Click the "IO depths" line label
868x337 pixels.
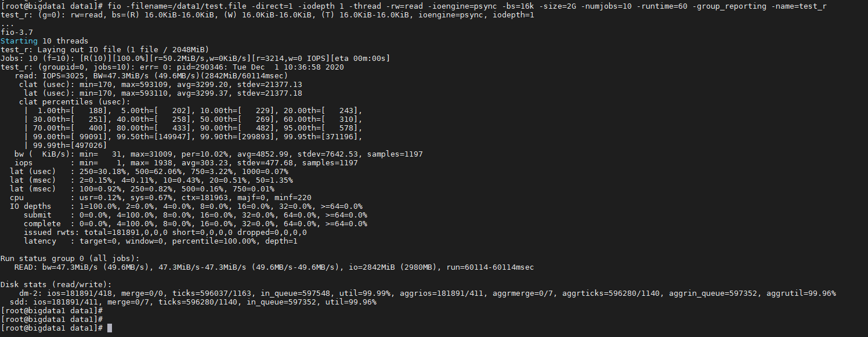31,206
